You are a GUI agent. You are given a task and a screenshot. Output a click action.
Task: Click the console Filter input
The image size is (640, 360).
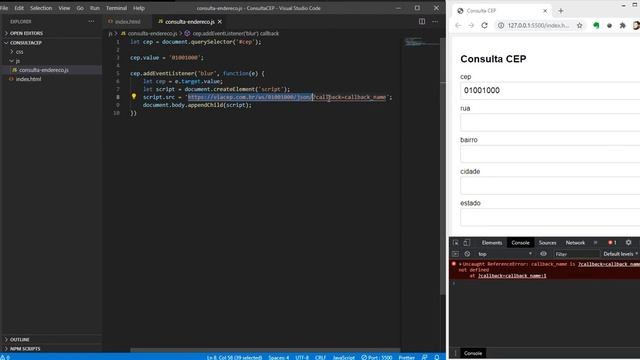click(576, 254)
